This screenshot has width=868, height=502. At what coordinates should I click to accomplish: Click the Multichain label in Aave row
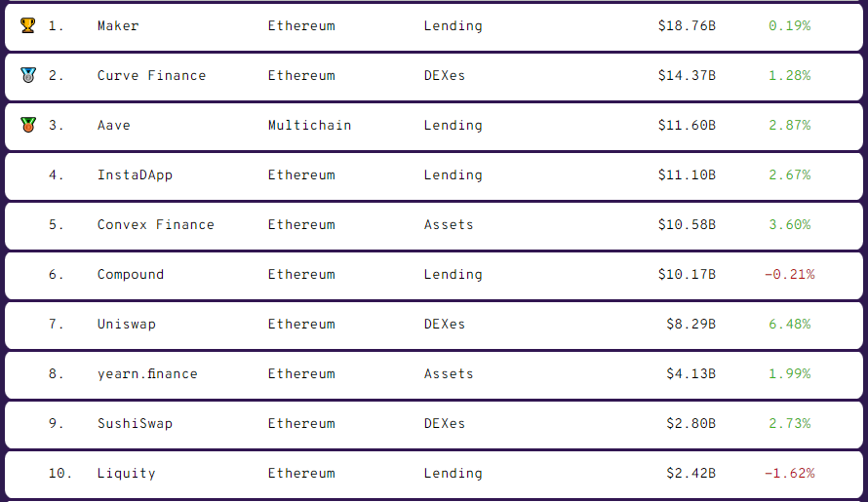point(309,126)
